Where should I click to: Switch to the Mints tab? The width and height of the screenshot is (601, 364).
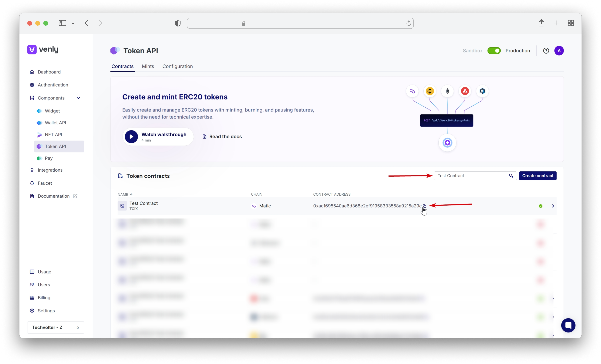pyautogui.click(x=148, y=66)
